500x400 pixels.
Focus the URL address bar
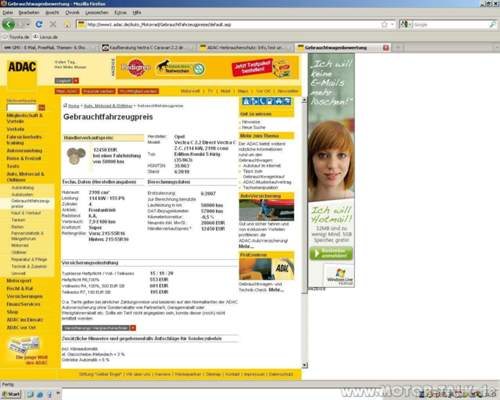click(233, 24)
